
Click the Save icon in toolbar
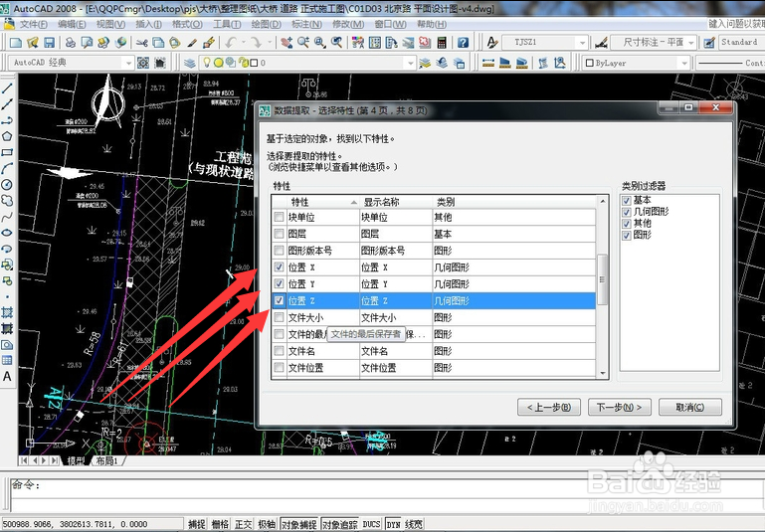pyautogui.click(x=49, y=43)
